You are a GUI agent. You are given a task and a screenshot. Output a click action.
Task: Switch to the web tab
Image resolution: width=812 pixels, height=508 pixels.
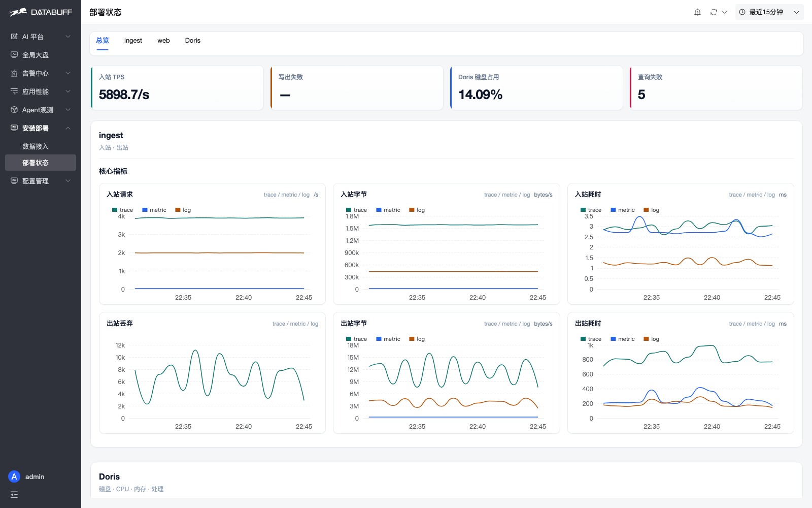163,41
